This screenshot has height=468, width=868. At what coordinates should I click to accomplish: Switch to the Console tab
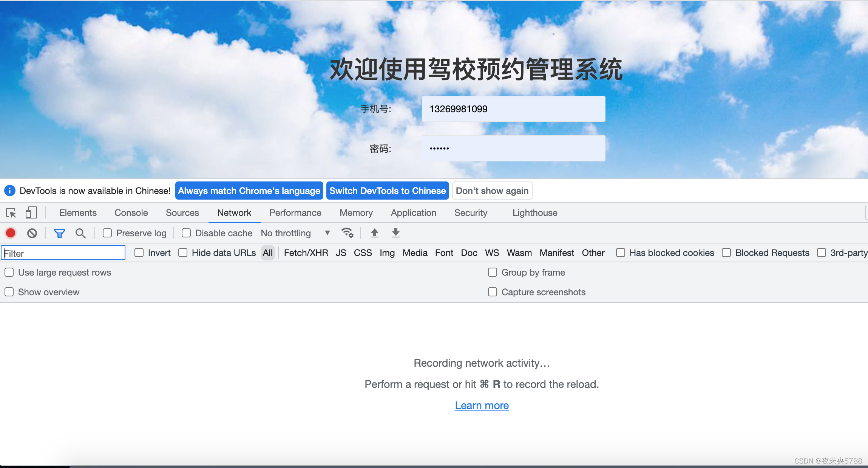131,213
